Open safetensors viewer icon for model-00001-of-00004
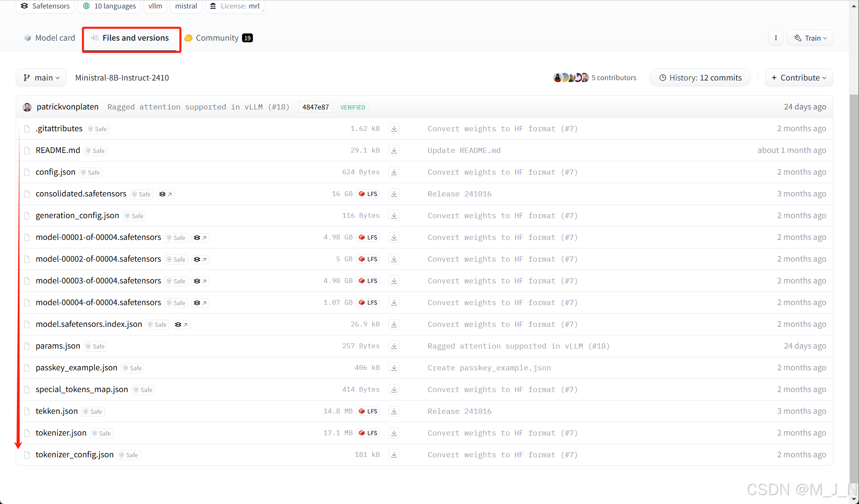Screen dimensions: 859x504 pos(200,238)
